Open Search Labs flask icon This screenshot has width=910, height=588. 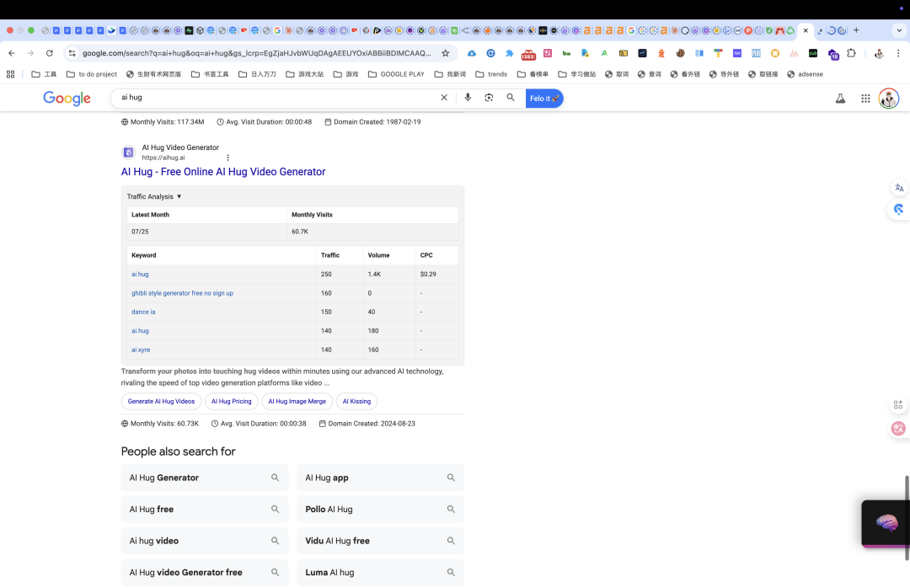[x=840, y=98]
